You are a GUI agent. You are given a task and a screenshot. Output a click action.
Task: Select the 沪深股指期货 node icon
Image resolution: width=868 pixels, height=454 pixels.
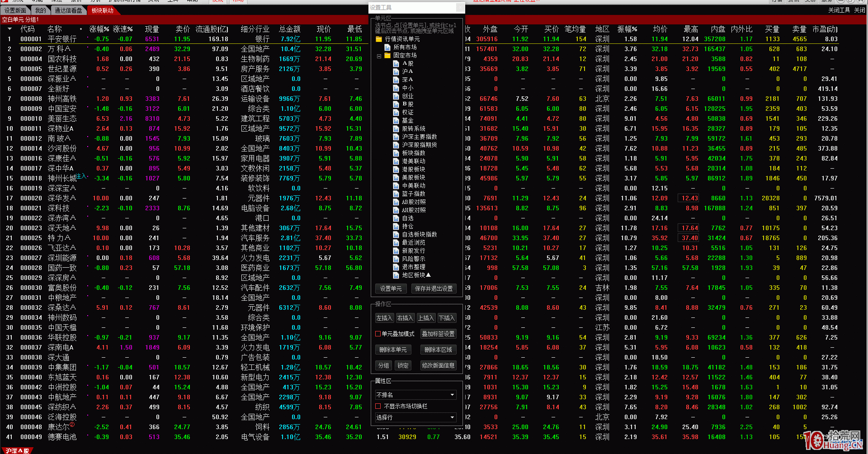[x=396, y=145]
